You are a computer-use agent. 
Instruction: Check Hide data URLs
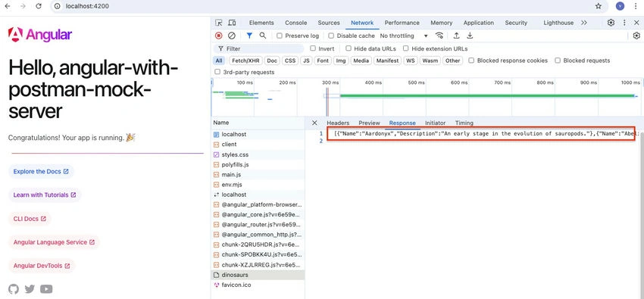pyautogui.click(x=349, y=48)
